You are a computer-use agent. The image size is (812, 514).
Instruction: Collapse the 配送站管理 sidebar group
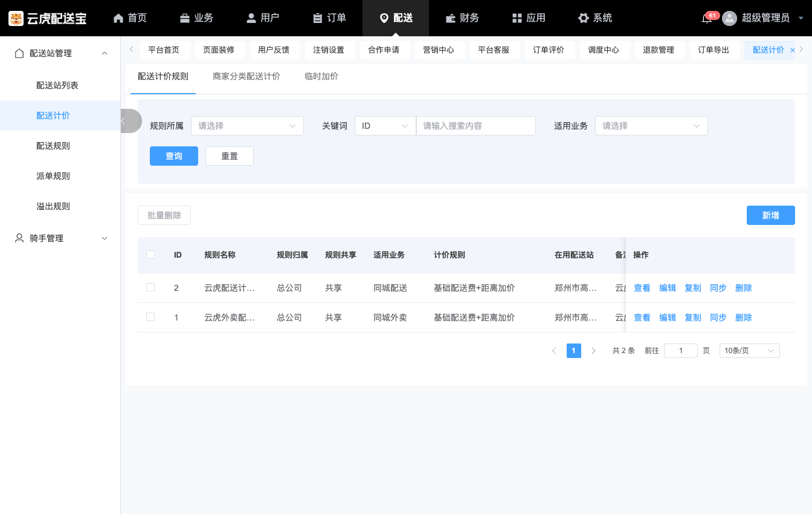tap(60, 53)
